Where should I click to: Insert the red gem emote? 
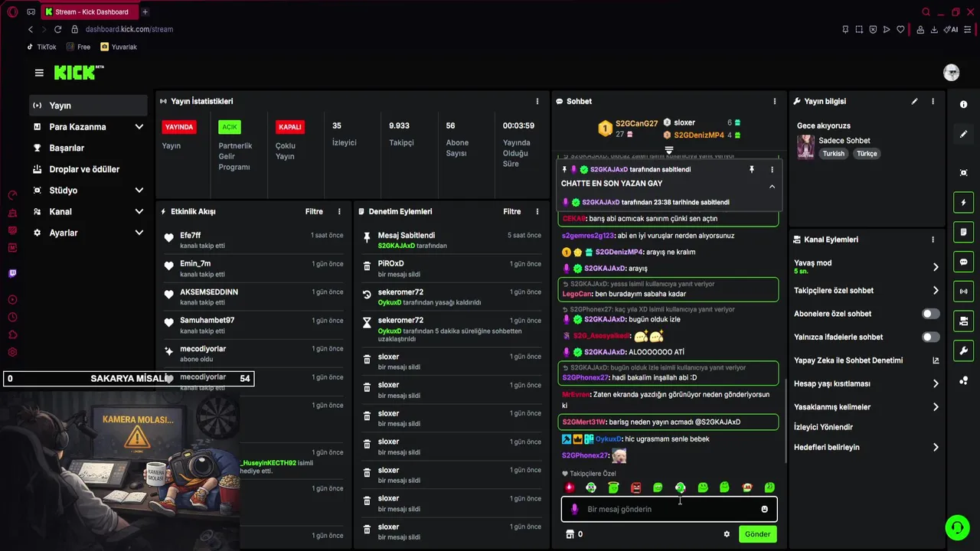click(x=569, y=487)
